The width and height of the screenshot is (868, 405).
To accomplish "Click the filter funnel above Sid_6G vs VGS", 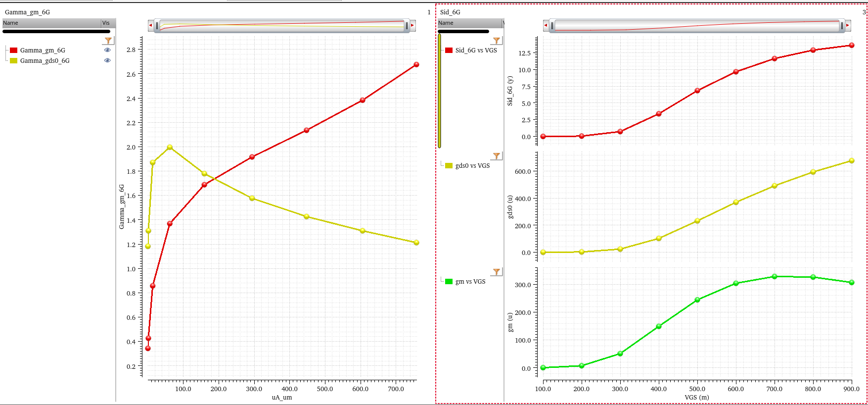I will tap(497, 41).
